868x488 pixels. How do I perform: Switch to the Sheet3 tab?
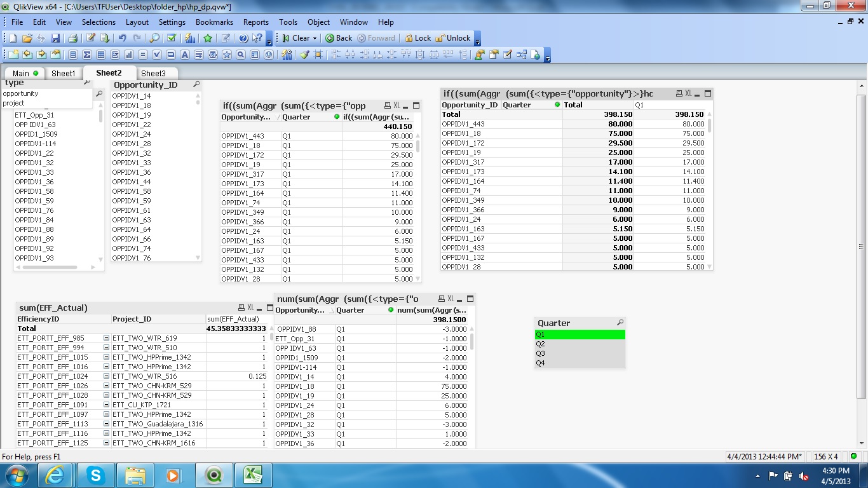click(153, 73)
